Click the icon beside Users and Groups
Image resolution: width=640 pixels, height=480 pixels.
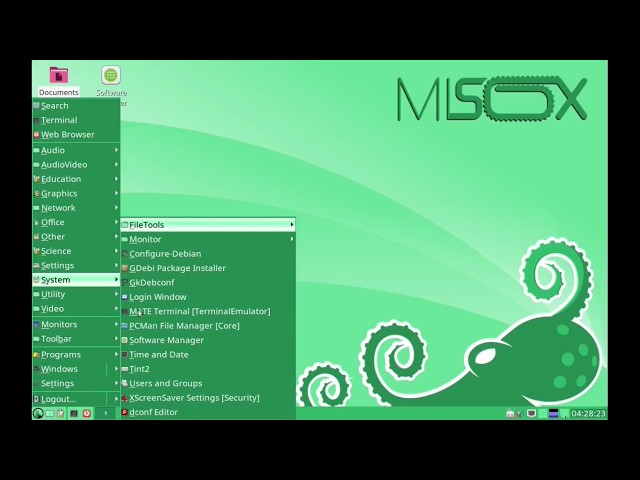click(x=124, y=383)
